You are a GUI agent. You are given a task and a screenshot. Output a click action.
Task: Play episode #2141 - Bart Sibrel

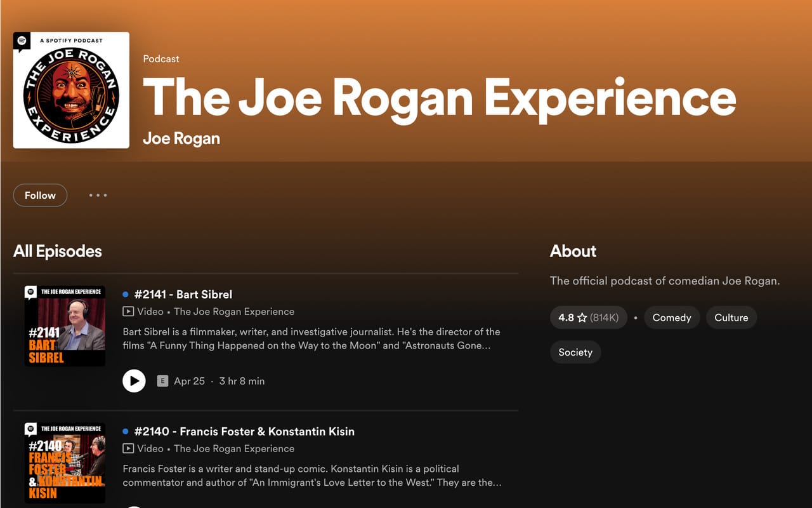click(134, 381)
